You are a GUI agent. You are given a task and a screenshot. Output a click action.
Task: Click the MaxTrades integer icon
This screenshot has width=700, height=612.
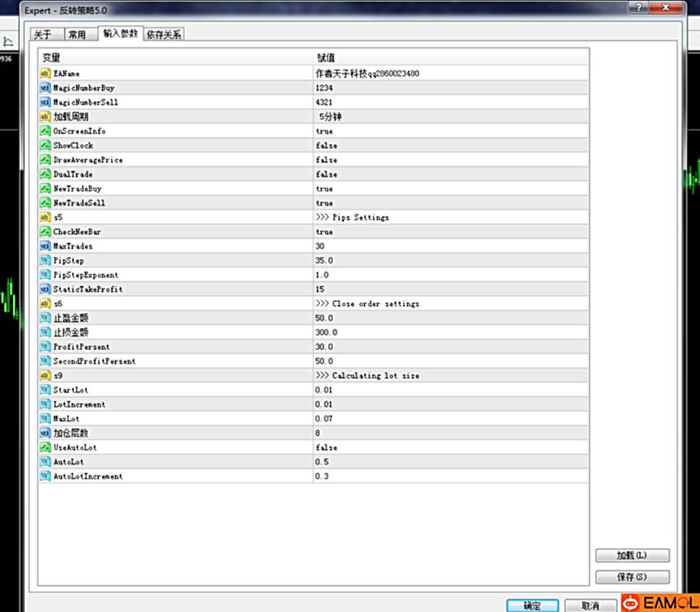(45, 246)
